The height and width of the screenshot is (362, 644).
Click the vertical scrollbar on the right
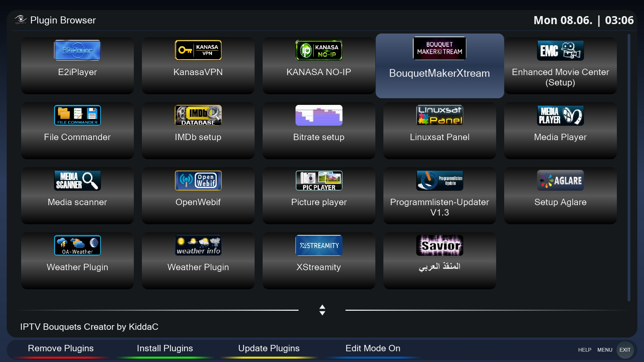(x=629, y=168)
